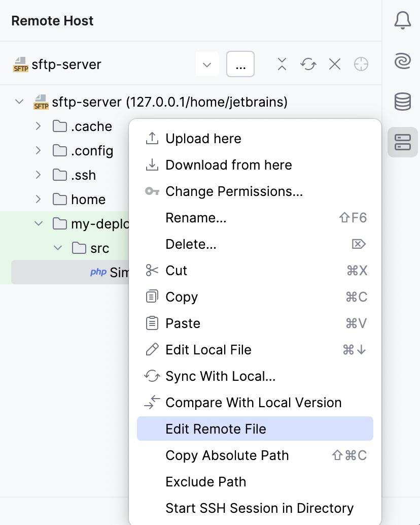The width and height of the screenshot is (420, 525).
Task: Expand the .config folder
Action: pos(38,150)
